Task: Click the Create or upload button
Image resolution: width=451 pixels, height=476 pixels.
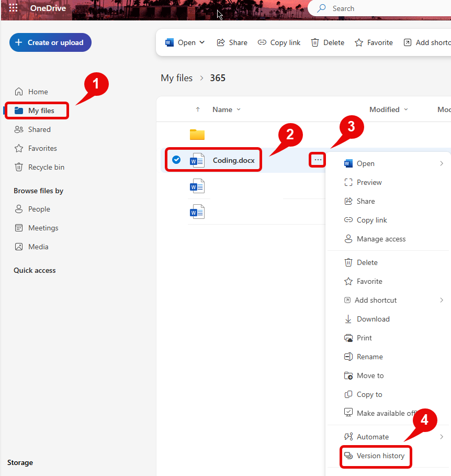Action: pos(50,42)
